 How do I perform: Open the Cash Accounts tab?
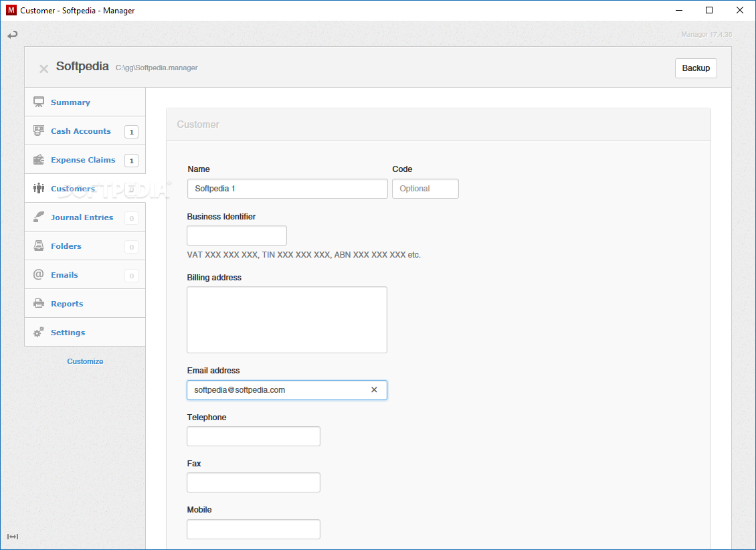(85, 130)
